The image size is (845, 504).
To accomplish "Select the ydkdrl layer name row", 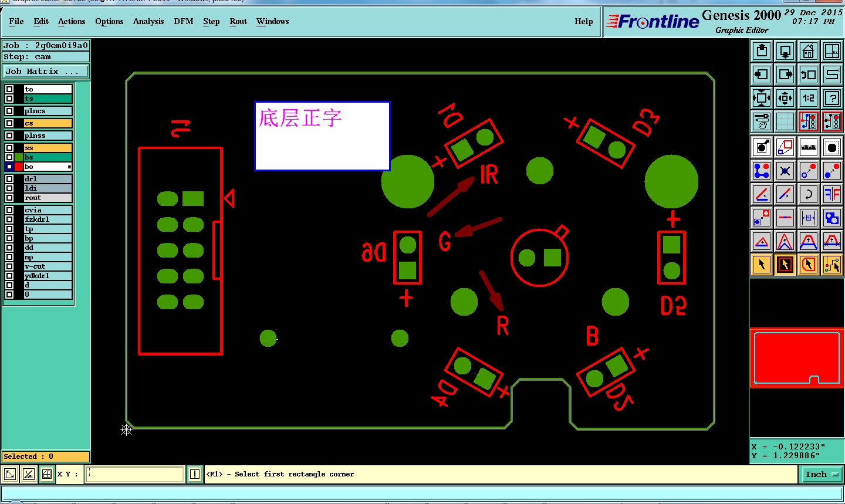I will pyautogui.click(x=48, y=276).
